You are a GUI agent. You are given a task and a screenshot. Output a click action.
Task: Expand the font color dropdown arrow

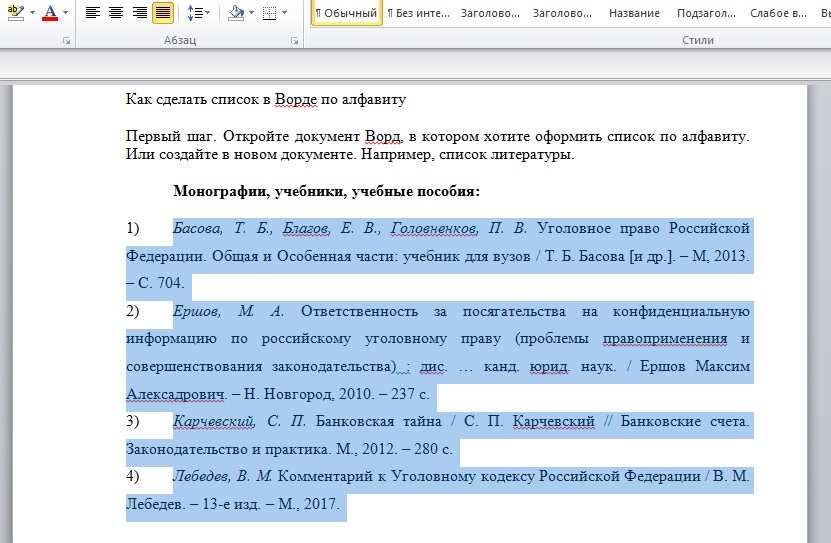coord(66,13)
